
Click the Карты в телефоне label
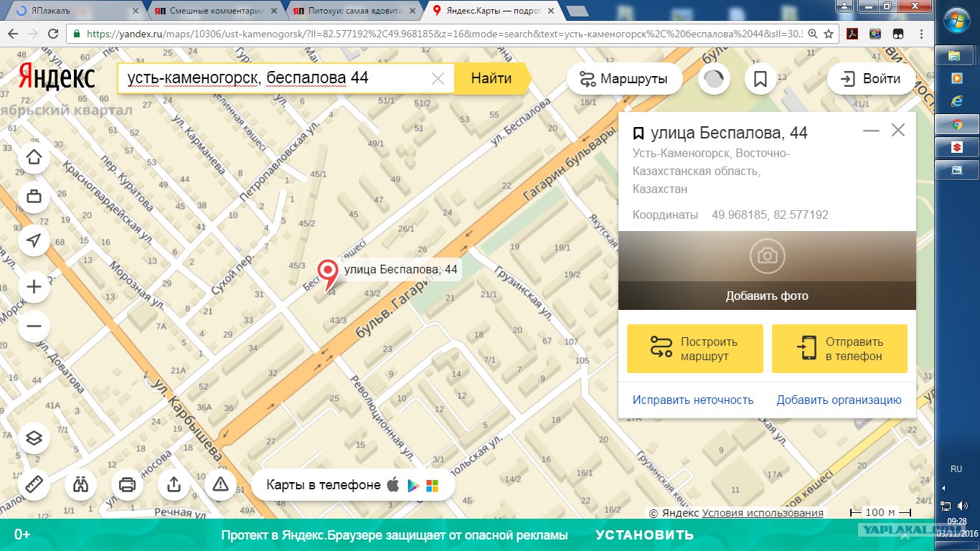pyautogui.click(x=324, y=485)
